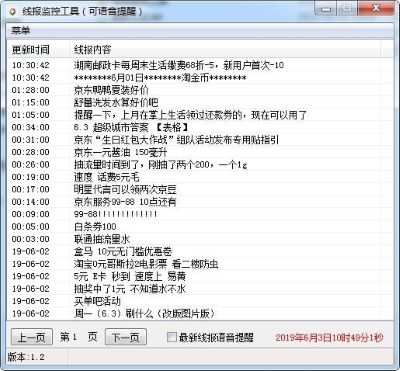The height and width of the screenshot is (371, 400).
Task: Click timestamp 01:15:00 cell
Action: click(31, 102)
